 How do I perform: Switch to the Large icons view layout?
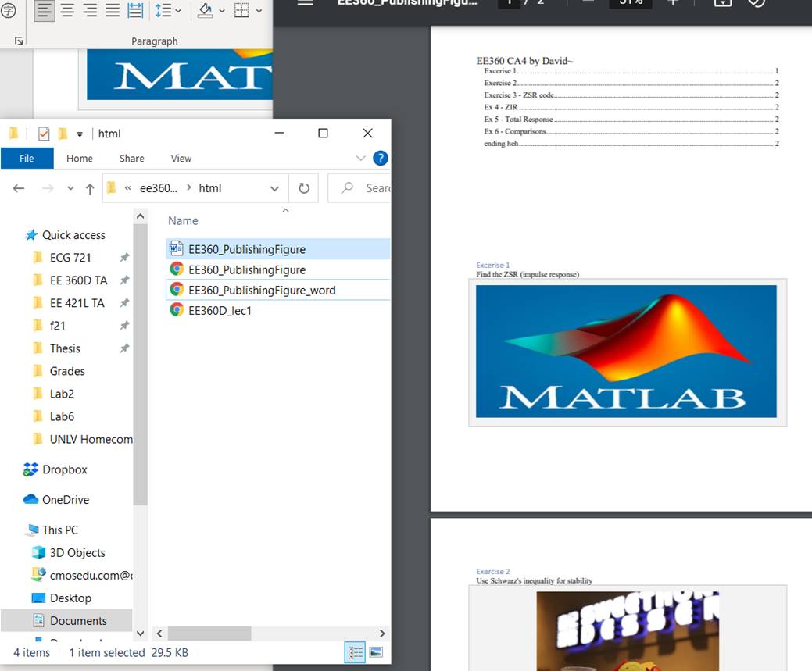(x=376, y=652)
